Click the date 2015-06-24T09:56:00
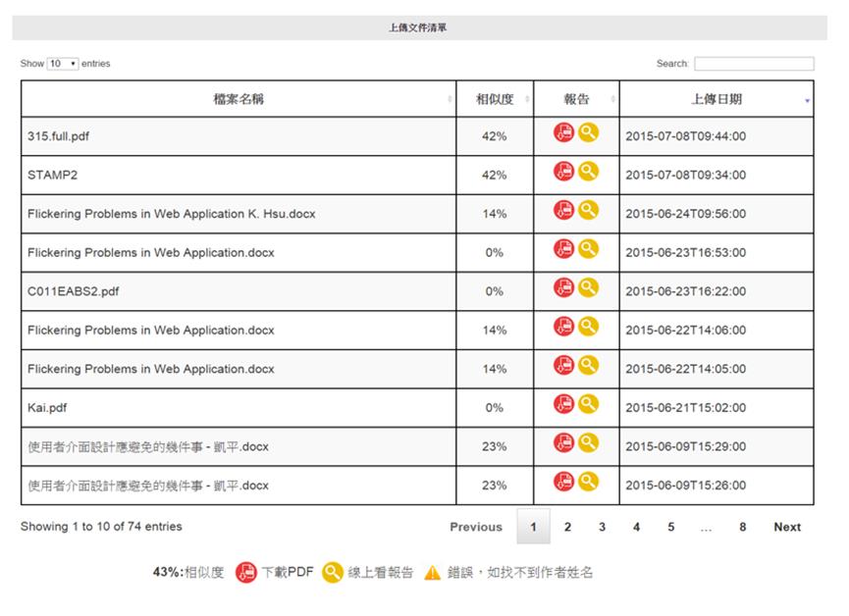 [685, 214]
